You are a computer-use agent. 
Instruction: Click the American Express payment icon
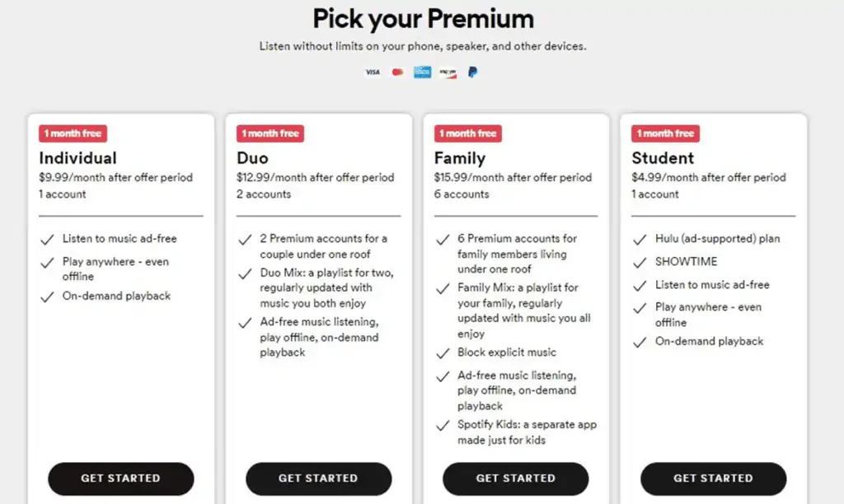[421, 72]
